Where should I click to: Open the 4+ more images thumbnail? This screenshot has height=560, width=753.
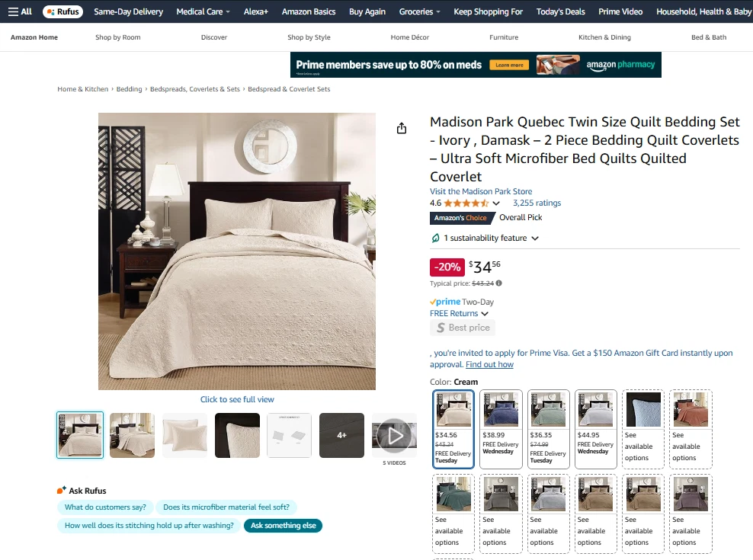pos(341,436)
